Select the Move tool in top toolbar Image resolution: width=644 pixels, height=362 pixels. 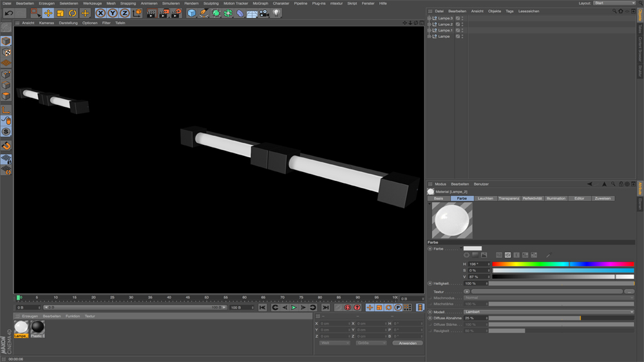coord(48,13)
